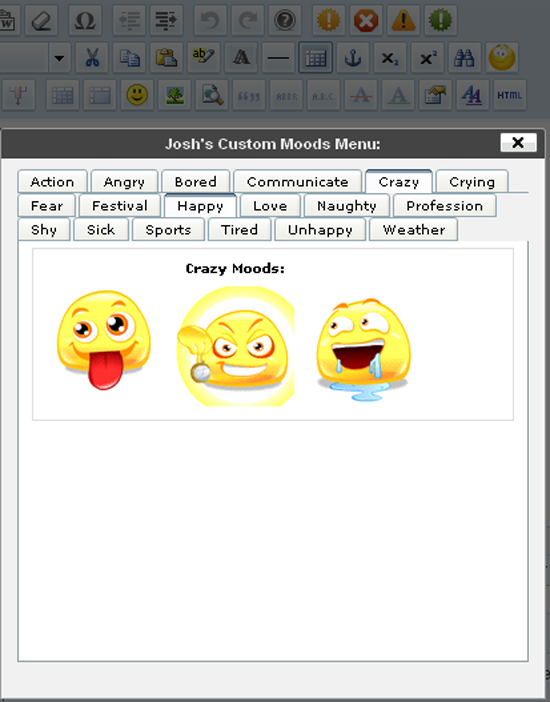Click the binoculars Find icon
Screen dimensions: 550x702
tap(464, 58)
